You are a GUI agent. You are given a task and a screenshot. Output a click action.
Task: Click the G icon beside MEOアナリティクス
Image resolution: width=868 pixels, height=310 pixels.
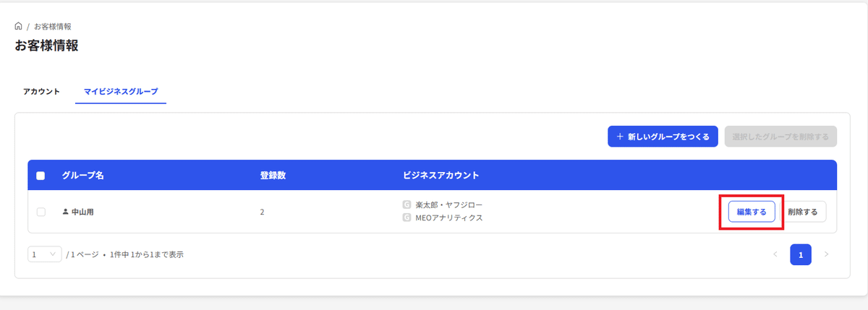(407, 217)
